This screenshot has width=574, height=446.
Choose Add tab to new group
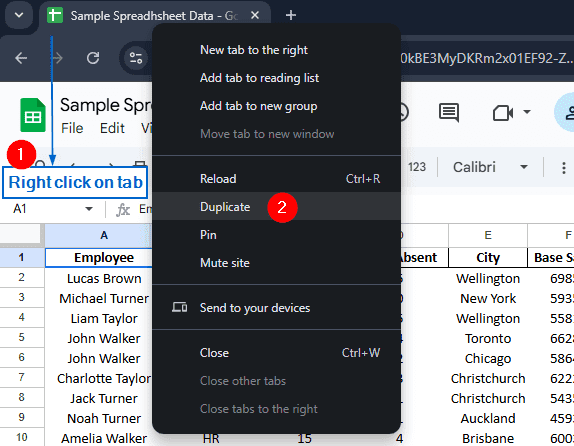[276, 106]
